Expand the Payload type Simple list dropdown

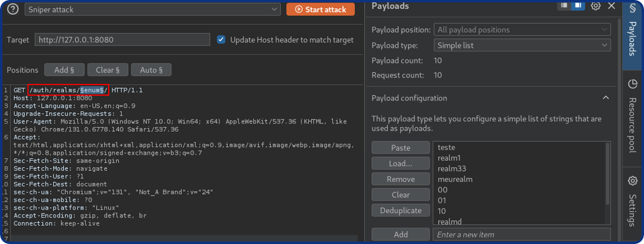pyautogui.click(x=522, y=45)
